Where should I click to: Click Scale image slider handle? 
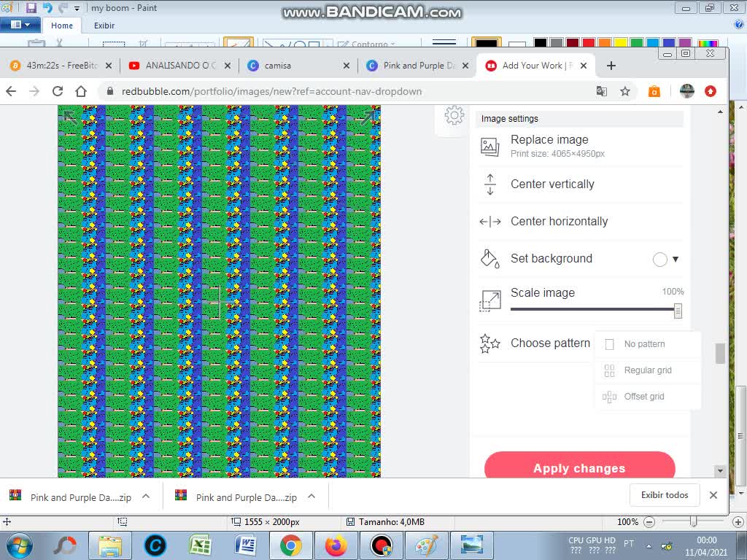click(678, 311)
